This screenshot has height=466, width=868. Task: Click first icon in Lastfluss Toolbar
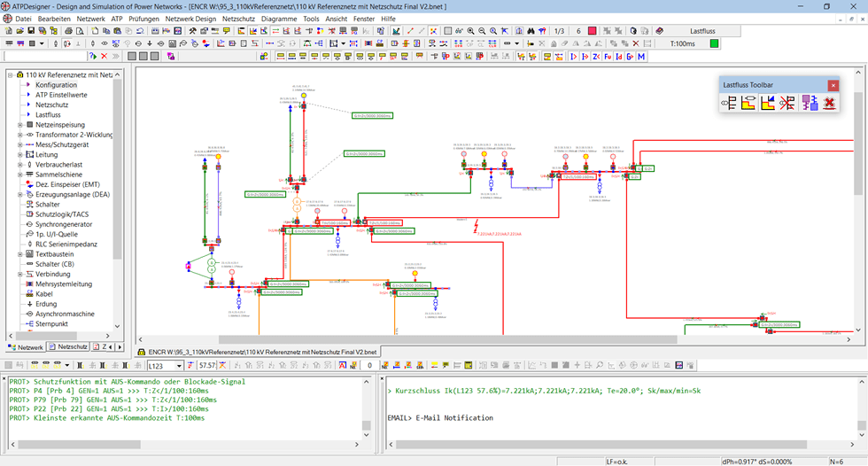729,104
